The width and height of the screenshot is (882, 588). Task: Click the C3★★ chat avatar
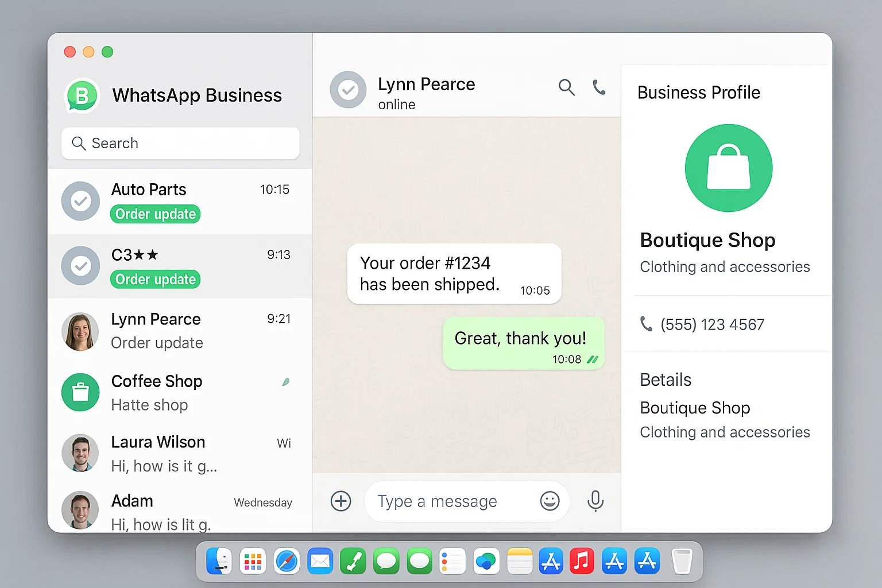(80, 266)
